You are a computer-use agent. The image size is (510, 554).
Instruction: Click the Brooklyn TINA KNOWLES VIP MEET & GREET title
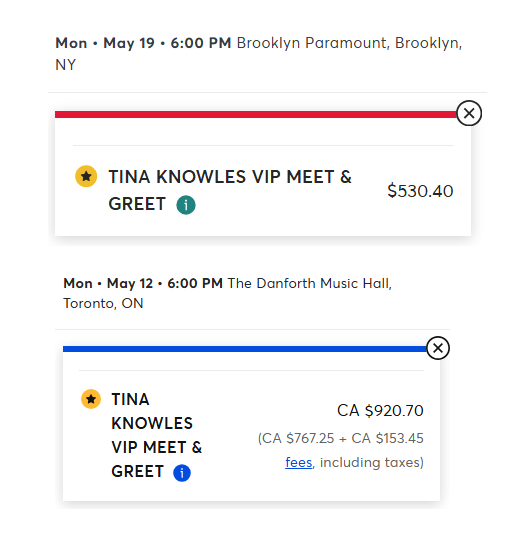point(230,190)
